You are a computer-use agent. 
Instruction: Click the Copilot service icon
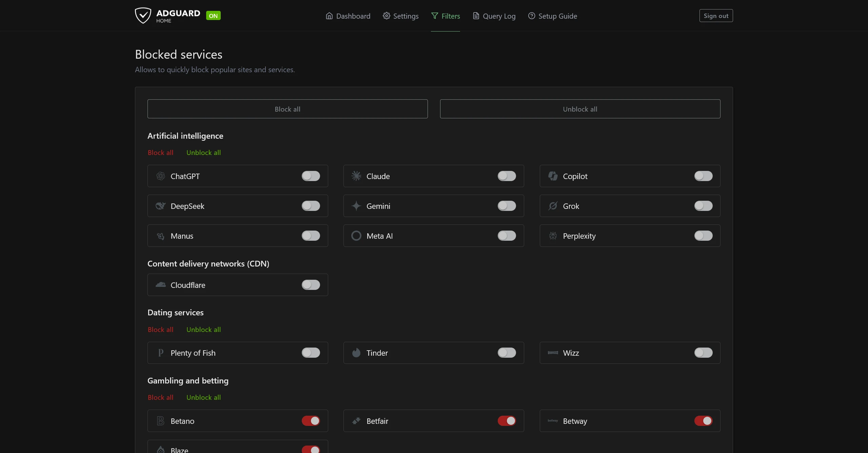pyautogui.click(x=553, y=176)
